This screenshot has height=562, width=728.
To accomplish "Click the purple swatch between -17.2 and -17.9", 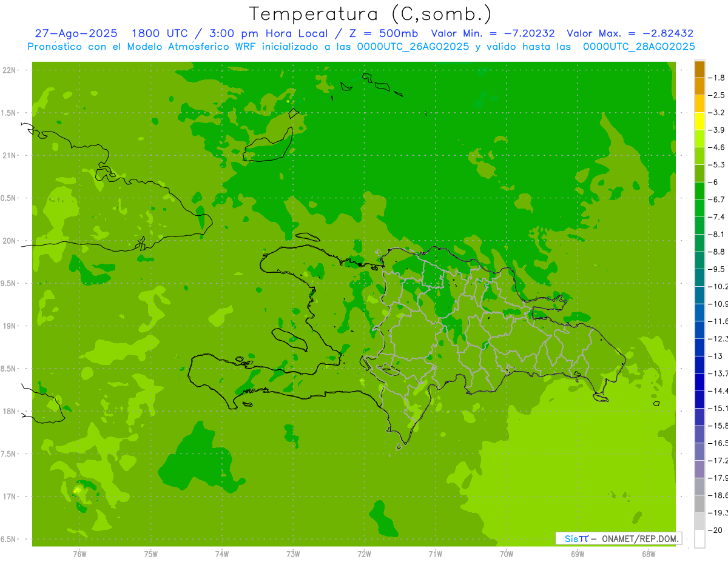I will [699, 469].
